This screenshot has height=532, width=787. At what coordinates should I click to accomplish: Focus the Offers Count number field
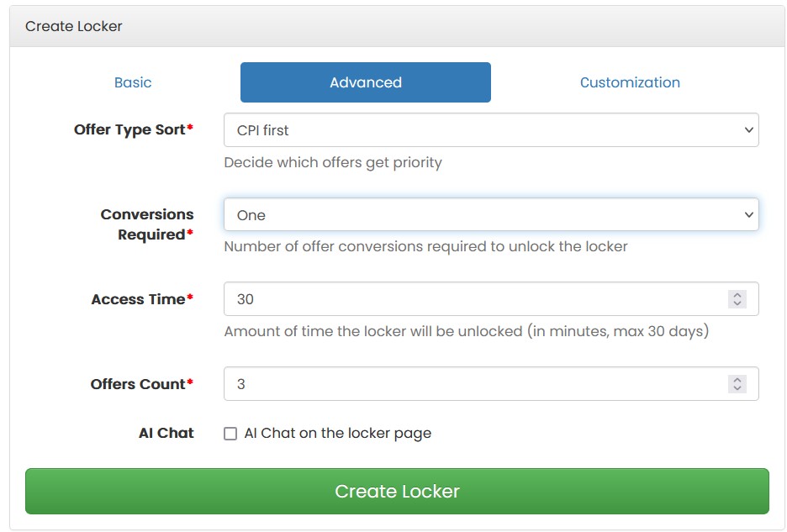coord(491,384)
